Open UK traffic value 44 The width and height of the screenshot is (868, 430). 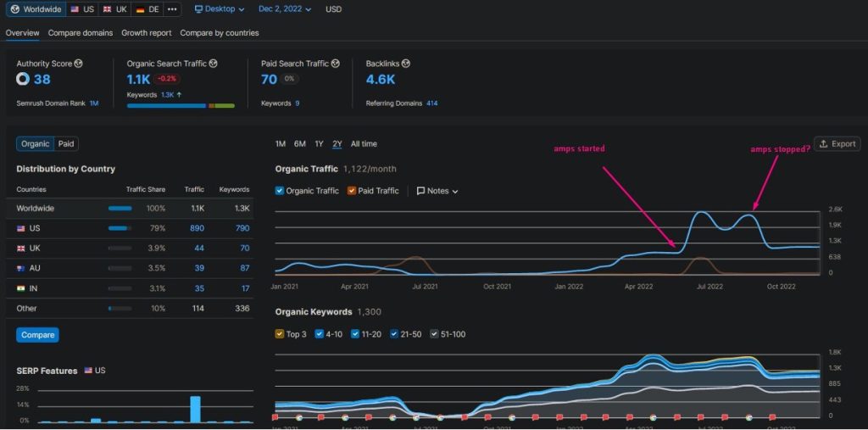199,249
